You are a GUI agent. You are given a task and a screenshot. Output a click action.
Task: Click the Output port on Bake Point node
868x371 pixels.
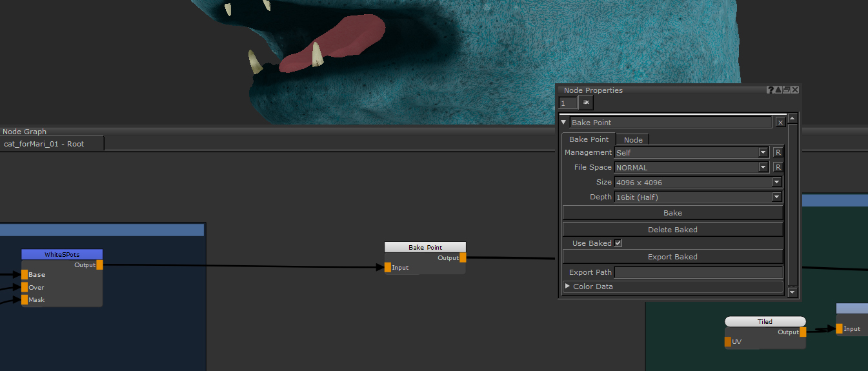(463, 258)
